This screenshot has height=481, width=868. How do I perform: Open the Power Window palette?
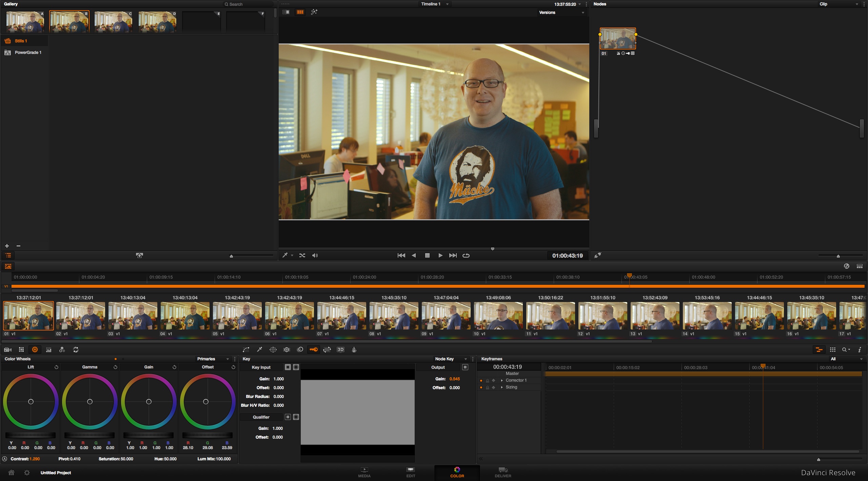tap(273, 349)
